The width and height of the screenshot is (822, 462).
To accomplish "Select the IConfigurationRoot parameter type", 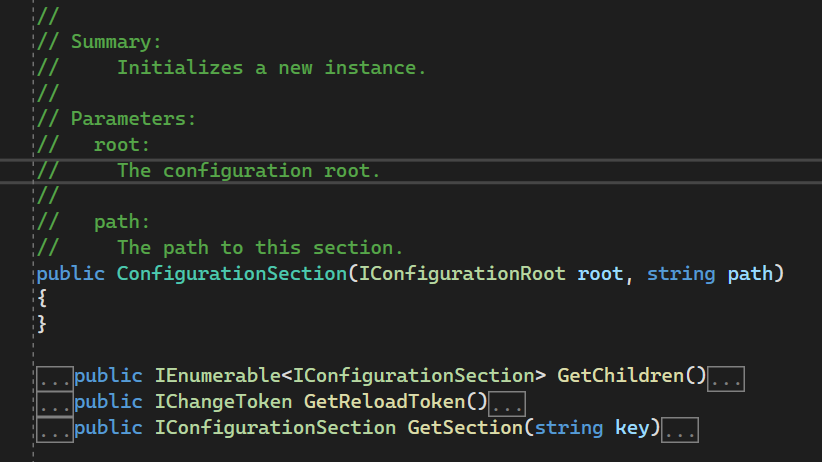I will pos(461,273).
